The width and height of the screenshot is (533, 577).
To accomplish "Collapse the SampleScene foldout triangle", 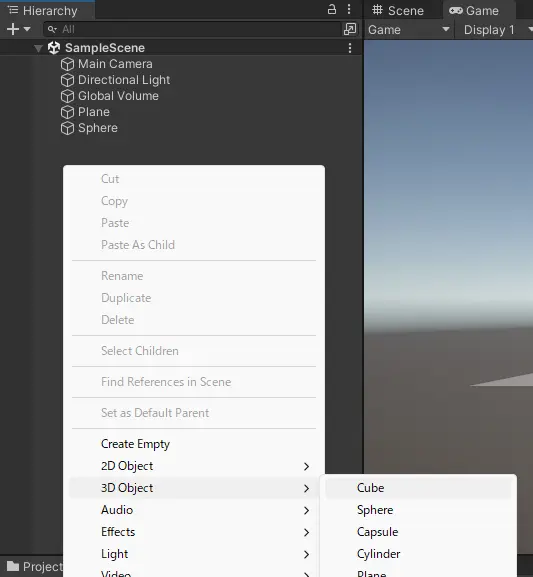I will click(x=38, y=48).
